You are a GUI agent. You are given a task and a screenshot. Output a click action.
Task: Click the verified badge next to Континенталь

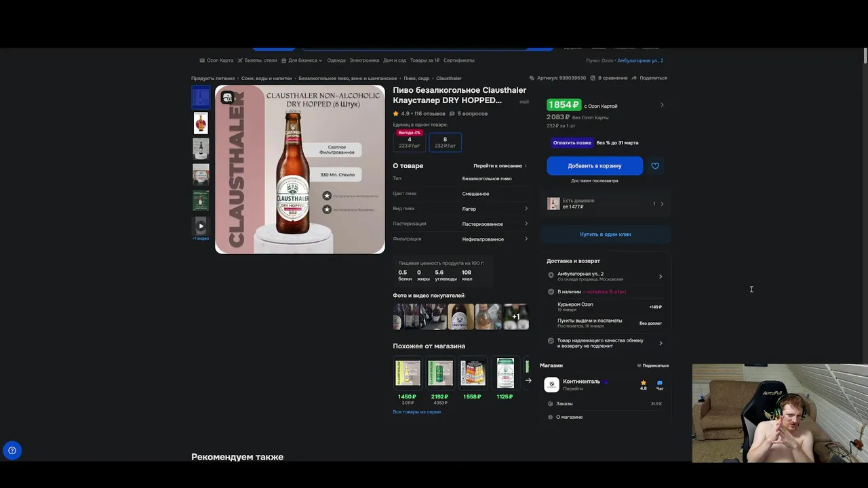click(x=606, y=382)
